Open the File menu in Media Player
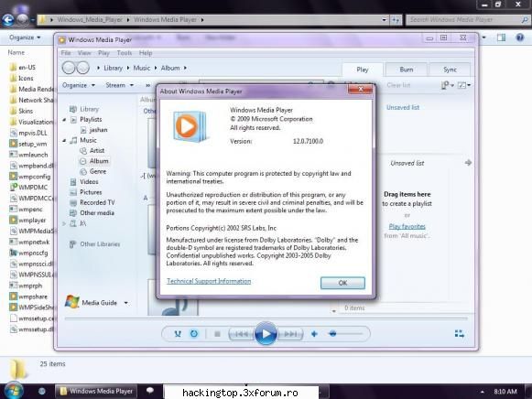 pyautogui.click(x=66, y=53)
